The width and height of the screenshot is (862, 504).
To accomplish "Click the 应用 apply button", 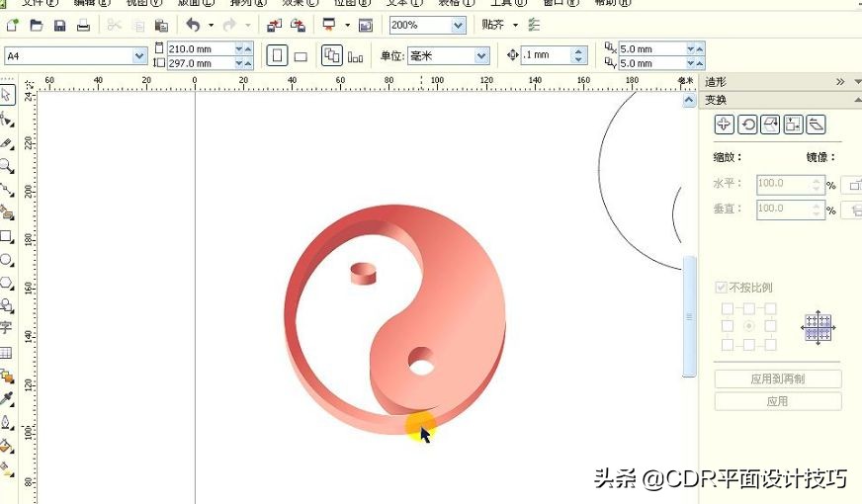I will point(778,401).
